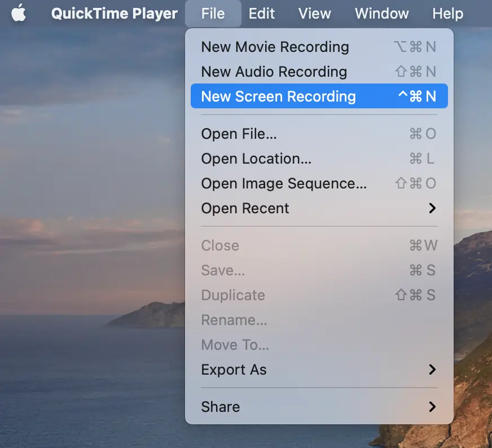This screenshot has height=448, width=492.
Task: Open the Help menu
Action: point(448,14)
